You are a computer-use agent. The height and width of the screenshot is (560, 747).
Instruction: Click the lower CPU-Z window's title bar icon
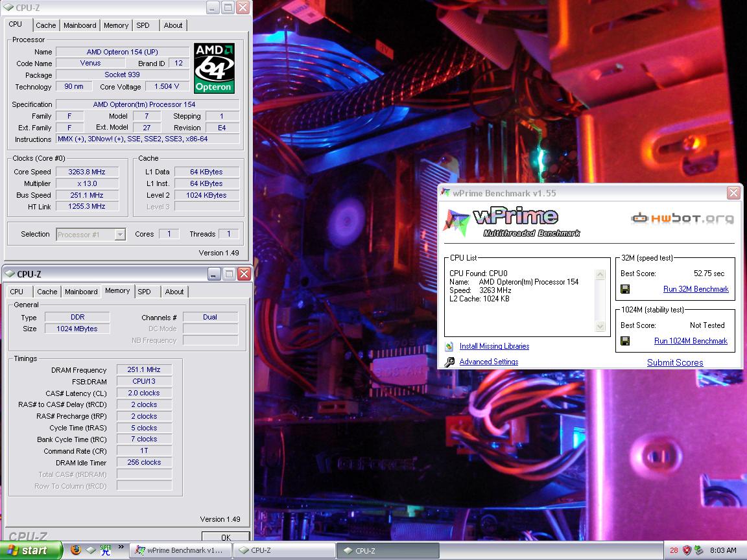tap(10, 274)
